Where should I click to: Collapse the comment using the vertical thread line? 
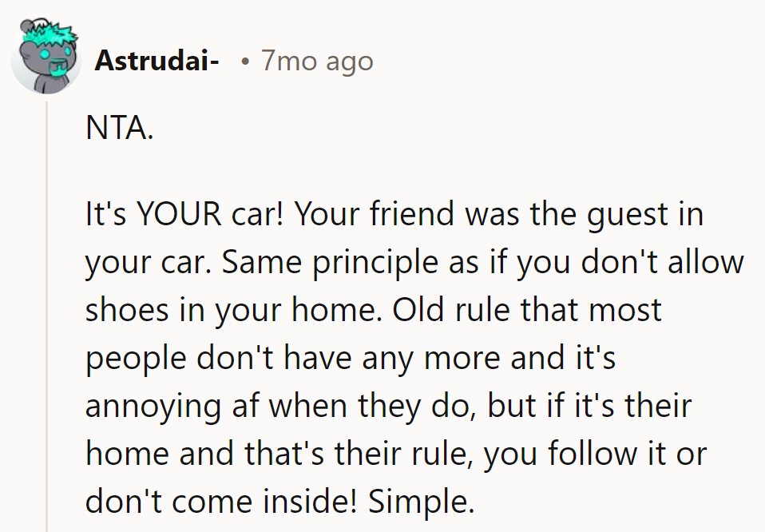48,320
